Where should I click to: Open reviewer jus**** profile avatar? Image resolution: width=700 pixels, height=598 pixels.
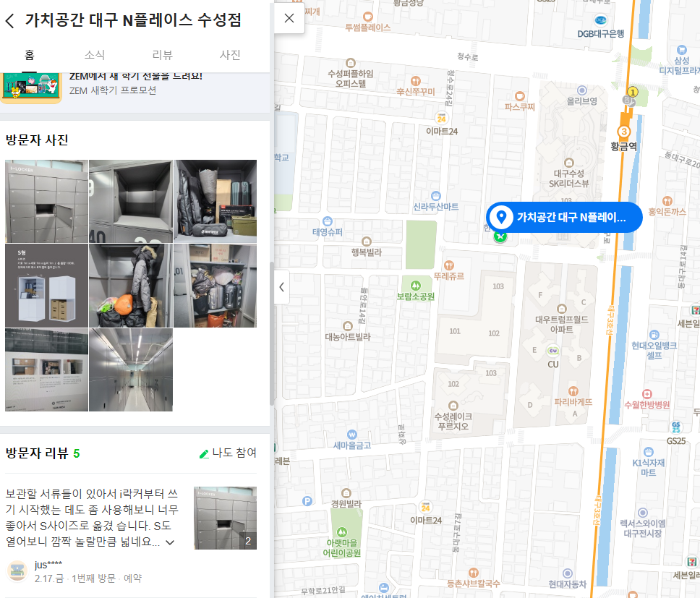point(17,571)
